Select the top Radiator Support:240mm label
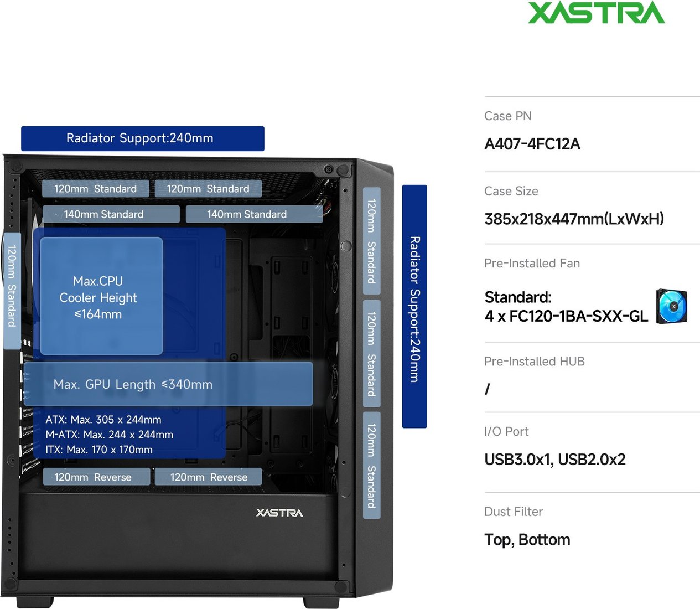700x609 pixels. 143,138
